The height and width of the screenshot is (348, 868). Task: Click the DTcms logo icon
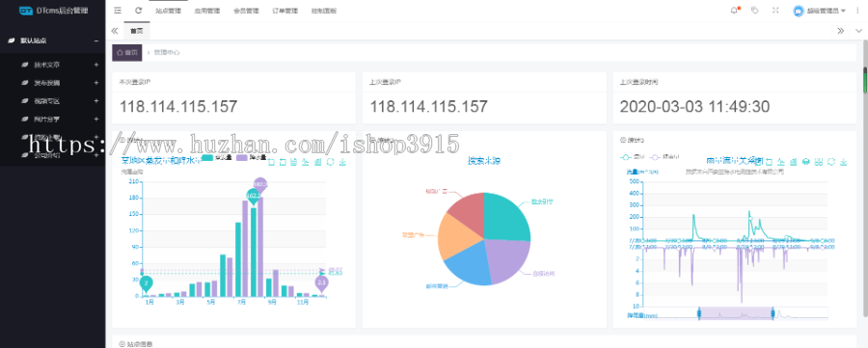point(25,11)
